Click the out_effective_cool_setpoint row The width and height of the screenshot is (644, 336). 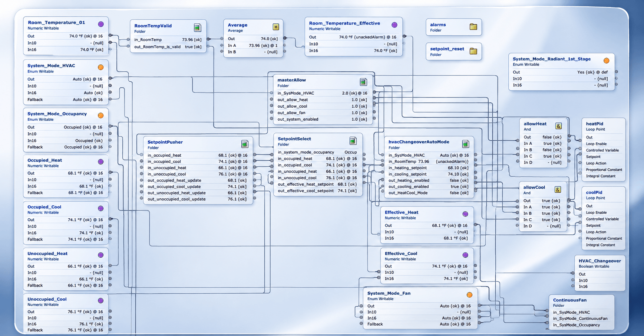(317, 191)
